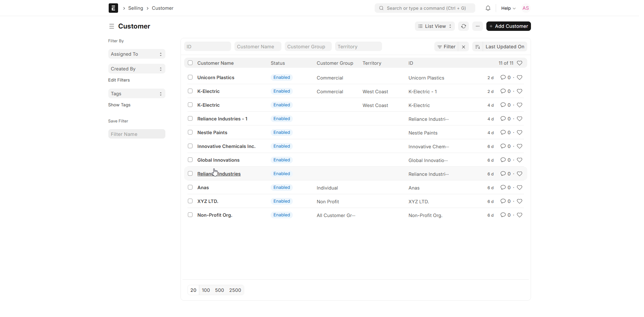Like the K-Electric - 1 row heart
The image size is (644, 317).
(520, 91)
